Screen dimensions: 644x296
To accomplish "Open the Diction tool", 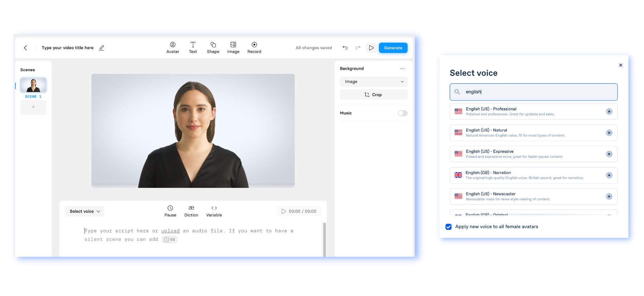I will (x=191, y=211).
